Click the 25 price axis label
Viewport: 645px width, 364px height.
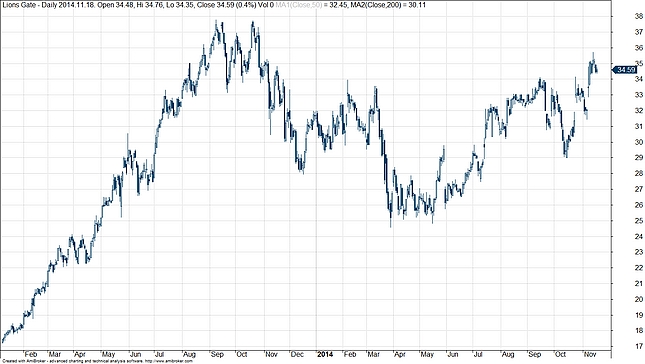(639, 221)
